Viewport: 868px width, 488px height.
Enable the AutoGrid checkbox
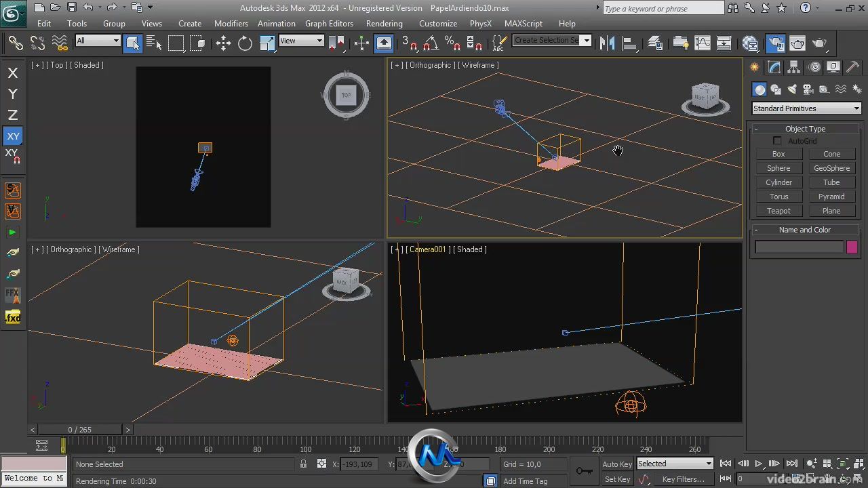click(777, 141)
